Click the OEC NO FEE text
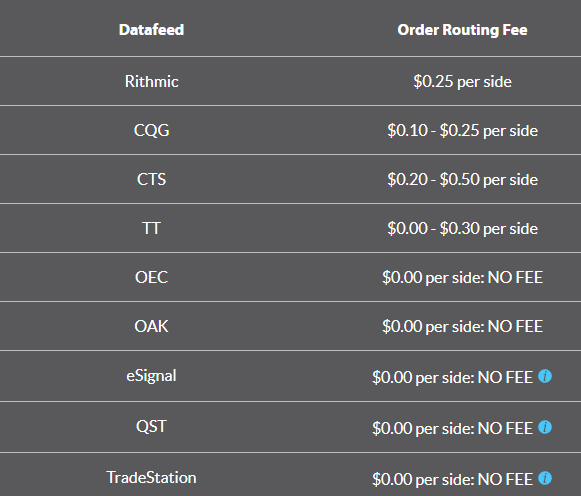This screenshot has width=581, height=496. pos(462,277)
